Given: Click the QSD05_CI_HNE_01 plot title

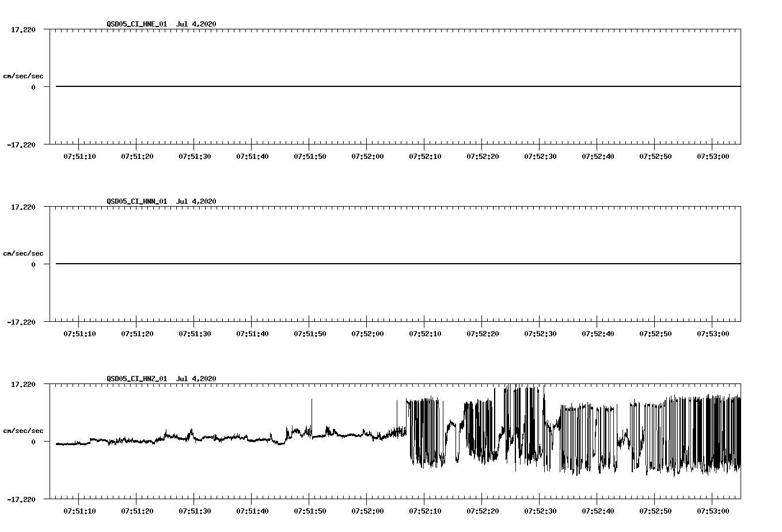Looking at the screenshot, I should point(161,24).
